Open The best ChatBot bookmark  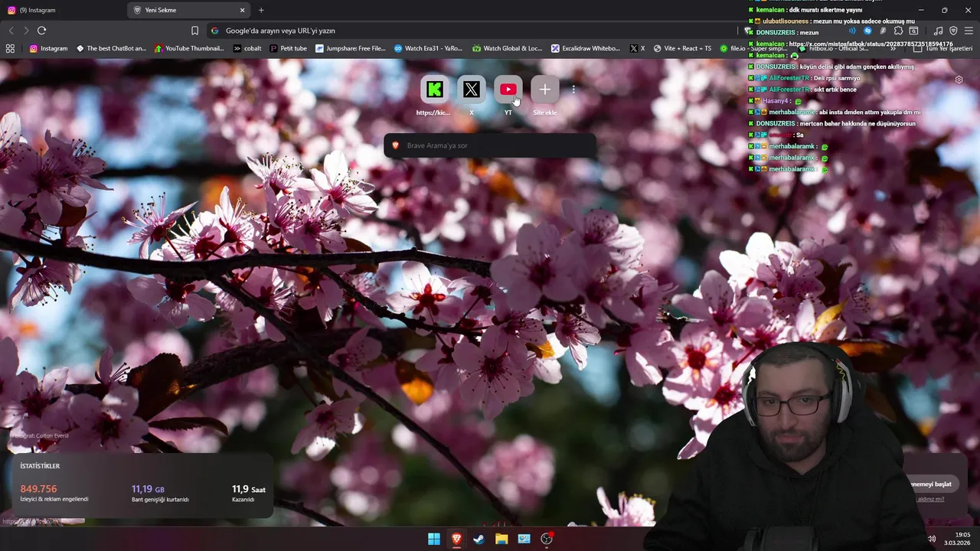pos(112,48)
